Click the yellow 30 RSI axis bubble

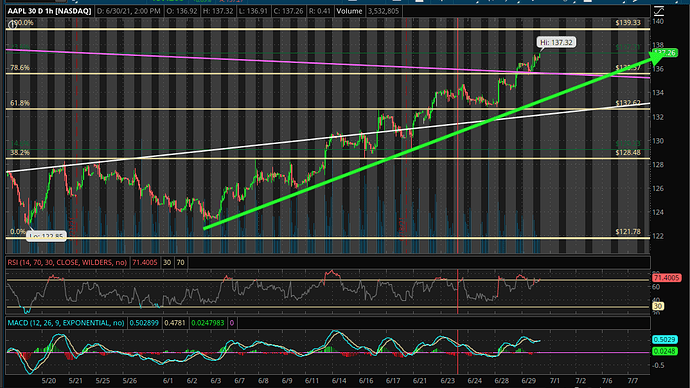pos(657,306)
